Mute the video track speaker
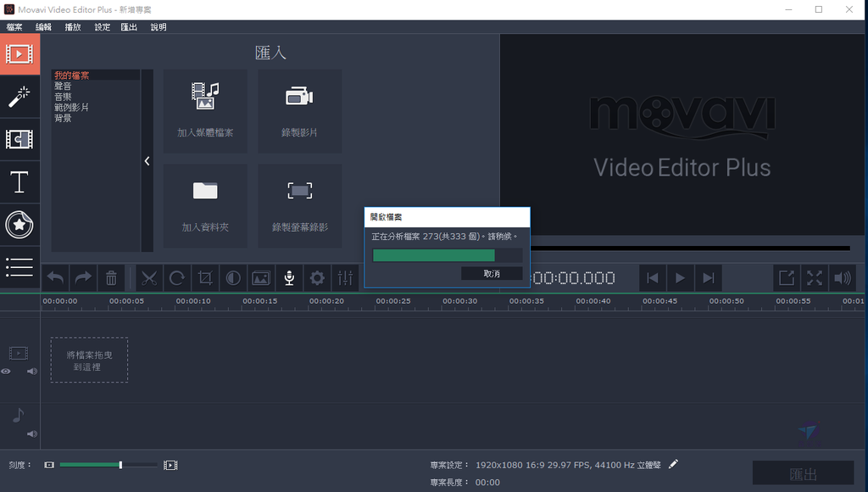The image size is (868, 492). [32, 372]
